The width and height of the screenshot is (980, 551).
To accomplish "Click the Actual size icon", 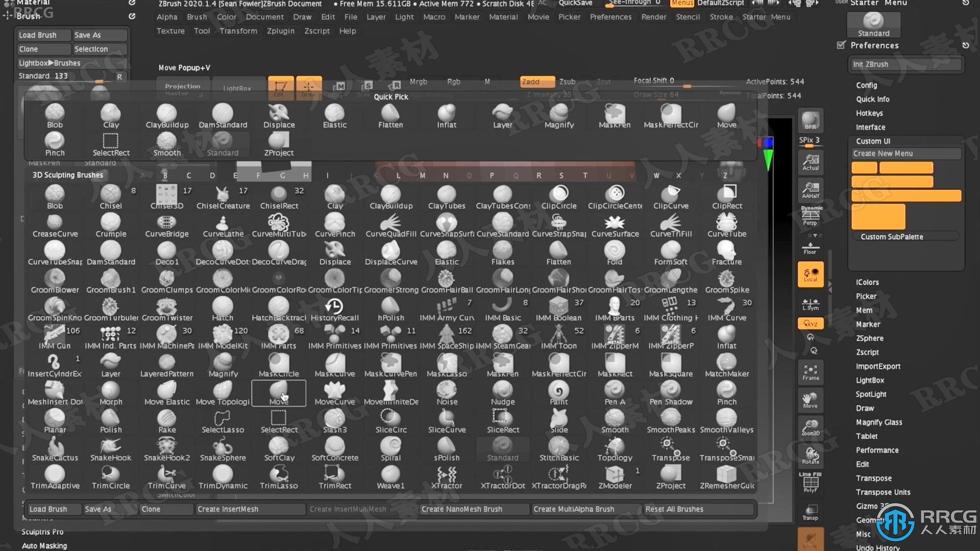I will point(811,163).
